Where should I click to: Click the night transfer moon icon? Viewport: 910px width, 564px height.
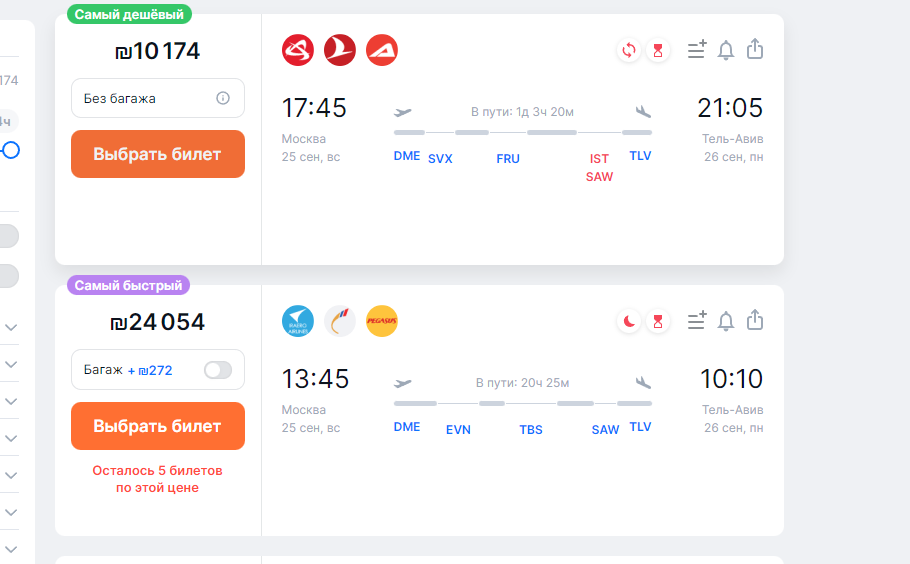(x=629, y=321)
